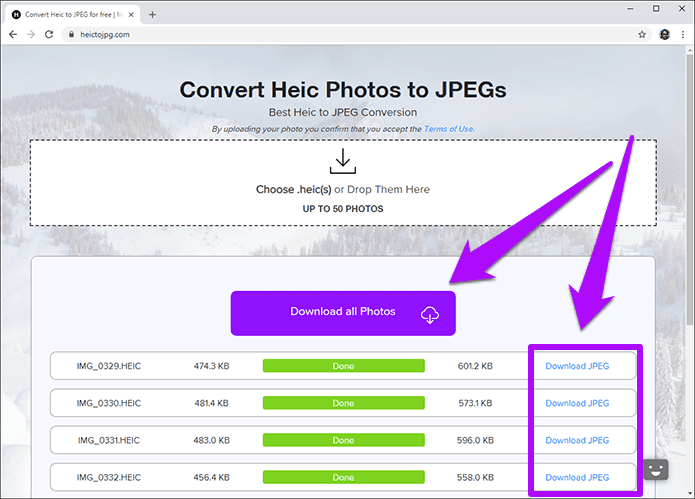Click the IMG_0331.HEIC file name
The width and height of the screenshot is (695, 499).
(x=109, y=441)
